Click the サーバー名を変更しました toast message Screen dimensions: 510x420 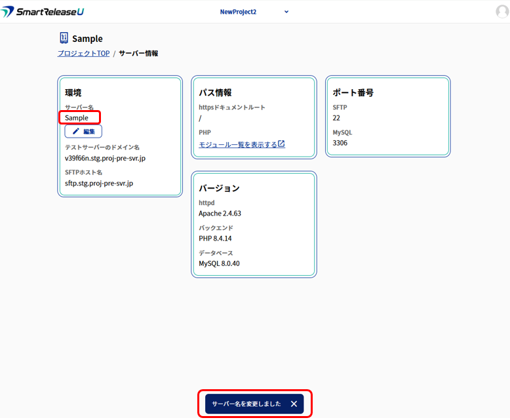(246, 404)
